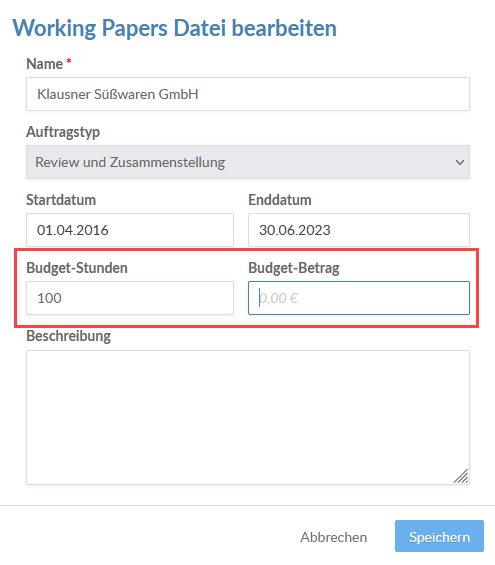Grab the Beschreibung resize handle

[x=461, y=476]
